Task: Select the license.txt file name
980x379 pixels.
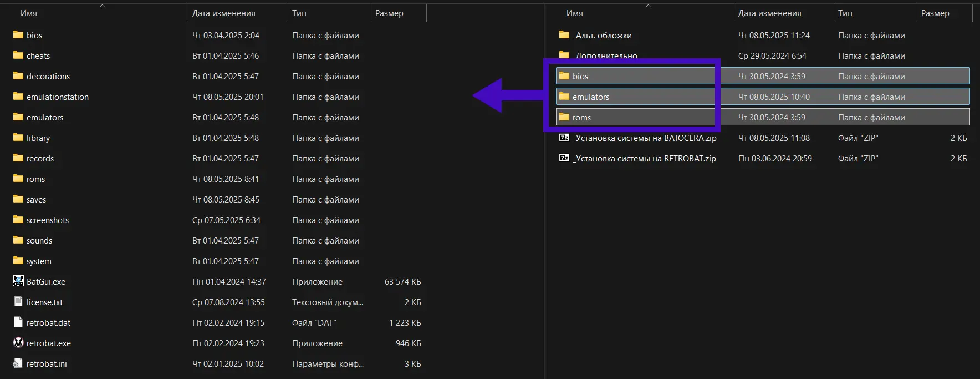Action: [x=45, y=302]
